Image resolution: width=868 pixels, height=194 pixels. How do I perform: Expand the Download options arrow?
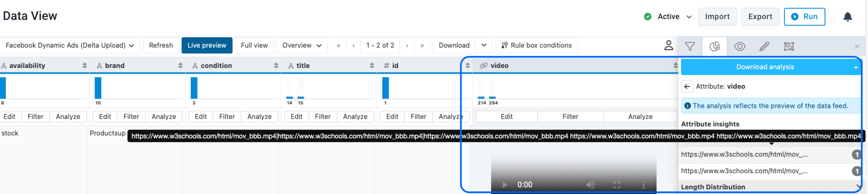click(x=484, y=45)
